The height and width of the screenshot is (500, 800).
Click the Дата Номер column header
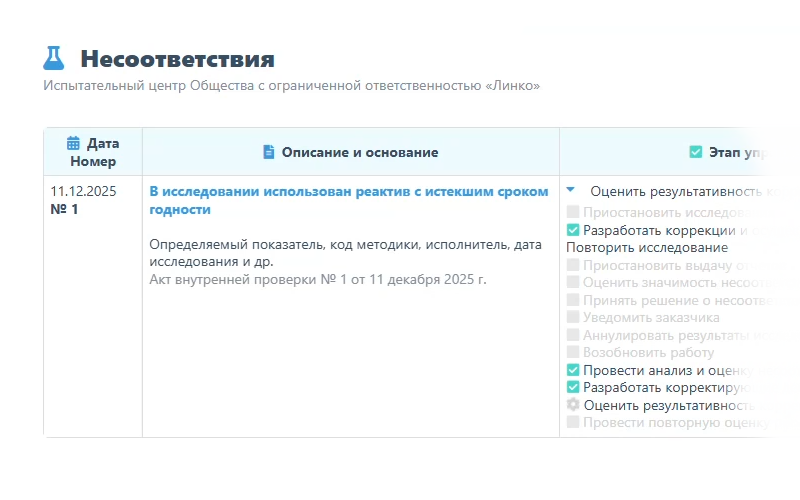pyautogui.click(x=93, y=152)
